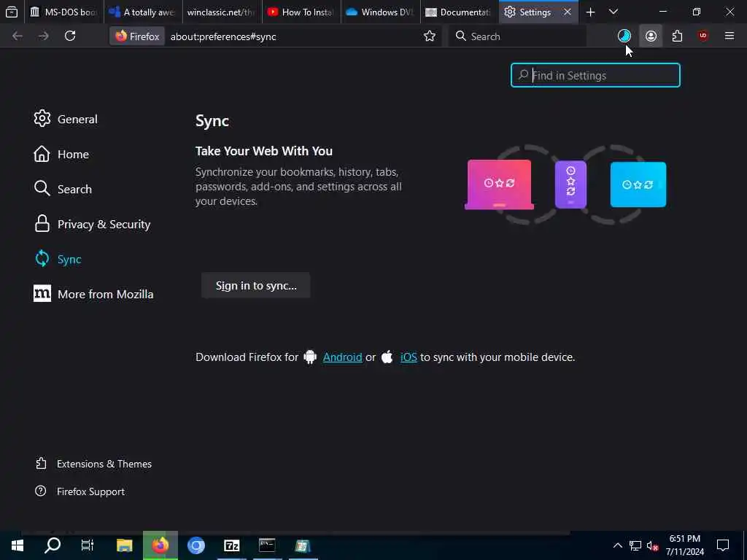
Task: Open Home settings category
Action: point(61,154)
